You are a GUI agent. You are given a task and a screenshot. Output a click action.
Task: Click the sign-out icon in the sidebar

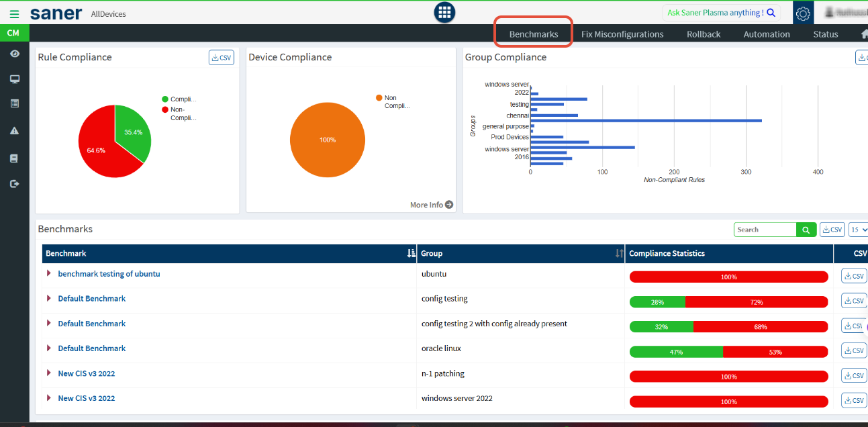(14, 183)
